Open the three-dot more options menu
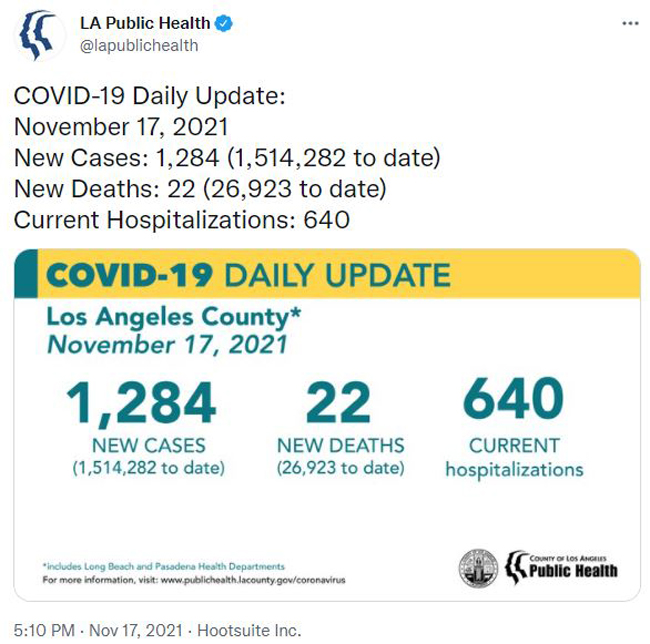Viewport: 650px width, 644px height. (630, 24)
